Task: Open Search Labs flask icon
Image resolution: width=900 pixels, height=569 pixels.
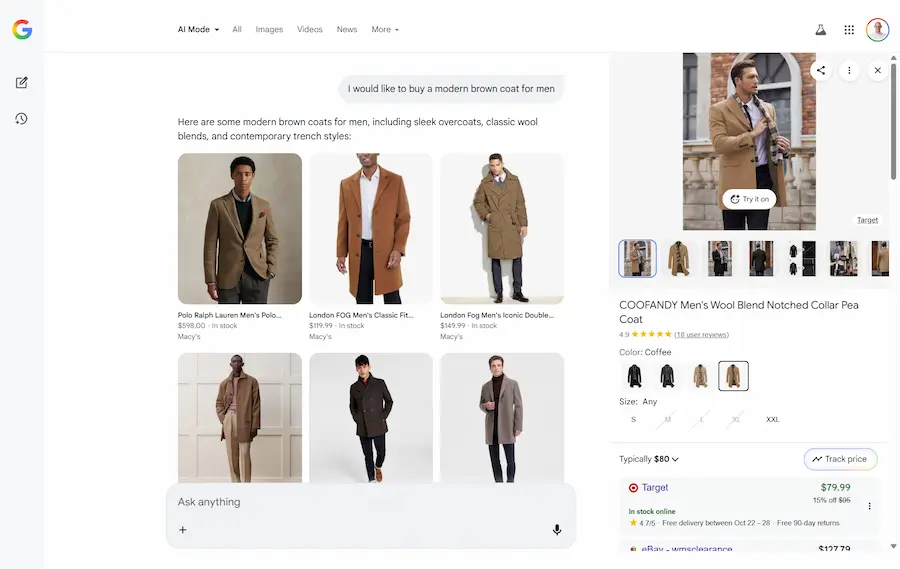Action: (821, 30)
